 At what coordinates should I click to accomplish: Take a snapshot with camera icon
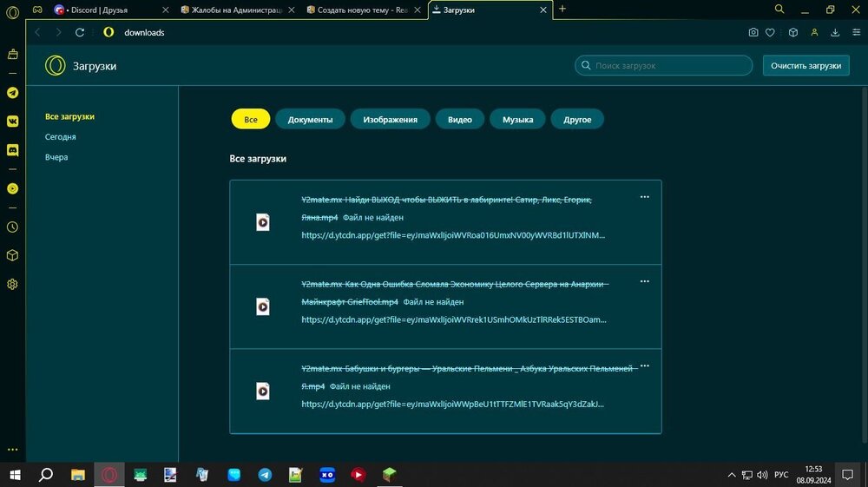(x=753, y=32)
